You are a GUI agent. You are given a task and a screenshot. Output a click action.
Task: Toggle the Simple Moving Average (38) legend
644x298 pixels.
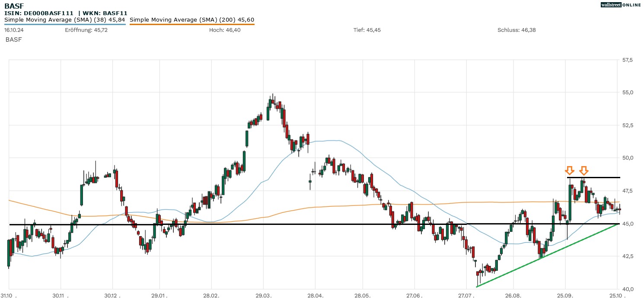(x=65, y=19)
